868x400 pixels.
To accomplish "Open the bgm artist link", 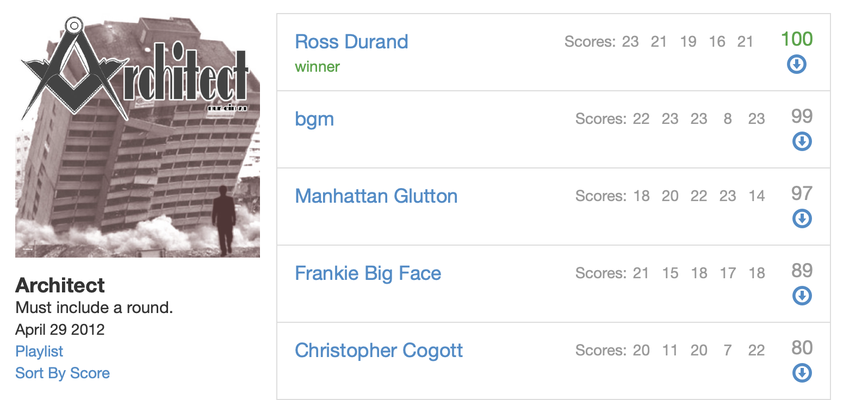I will click(x=314, y=120).
